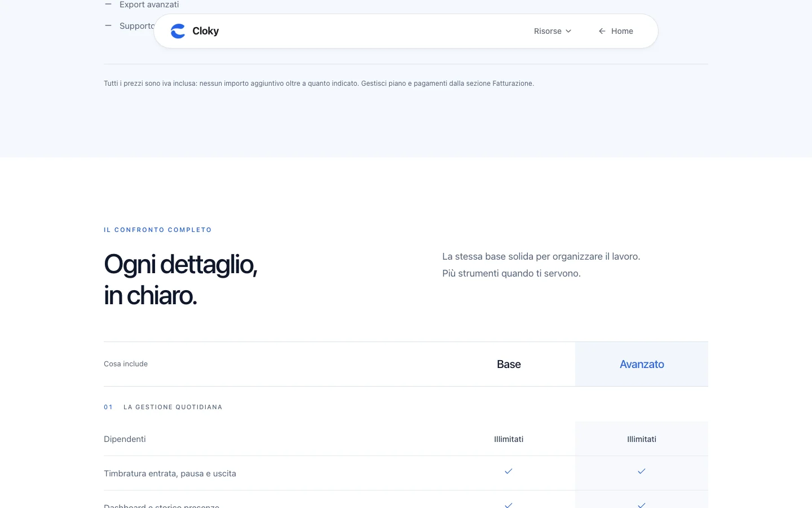
Task: Click the Base checkmark for the Timbratura row
Action: click(x=509, y=471)
